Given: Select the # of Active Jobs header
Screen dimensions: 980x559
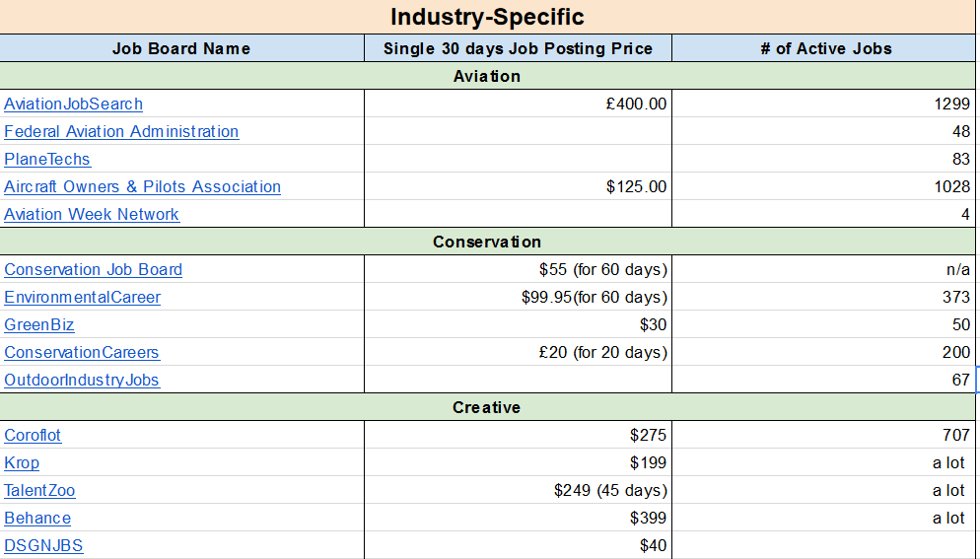Looking at the screenshot, I should click(824, 48).
